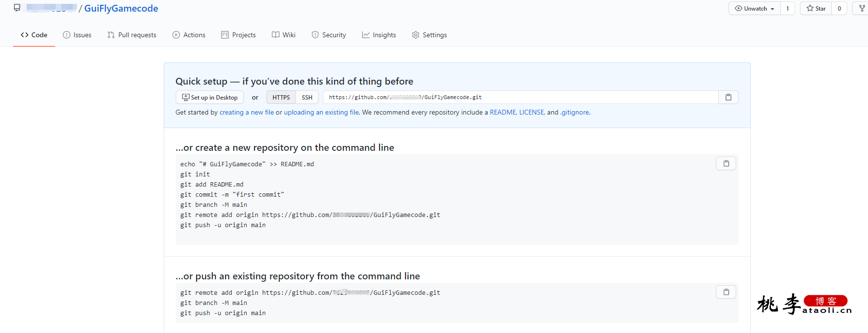Copy the create new repository commands

726,163
